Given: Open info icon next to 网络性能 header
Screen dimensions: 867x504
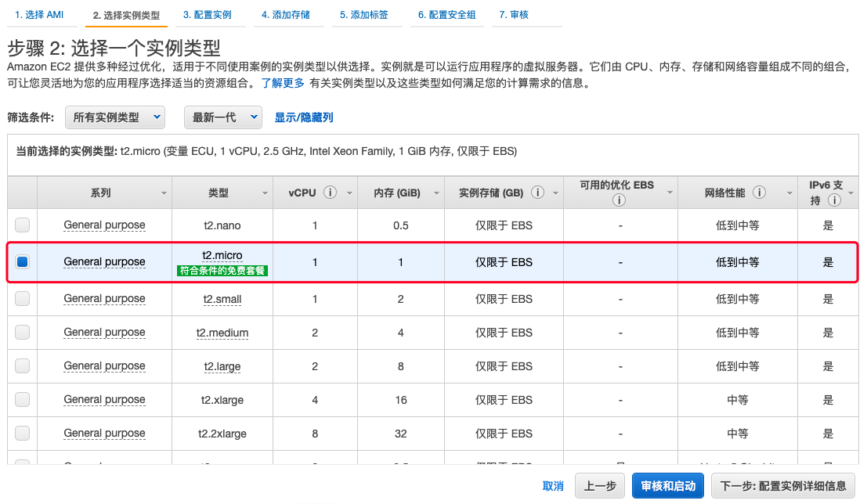Looking at the screenshot, I should (759, 193).
